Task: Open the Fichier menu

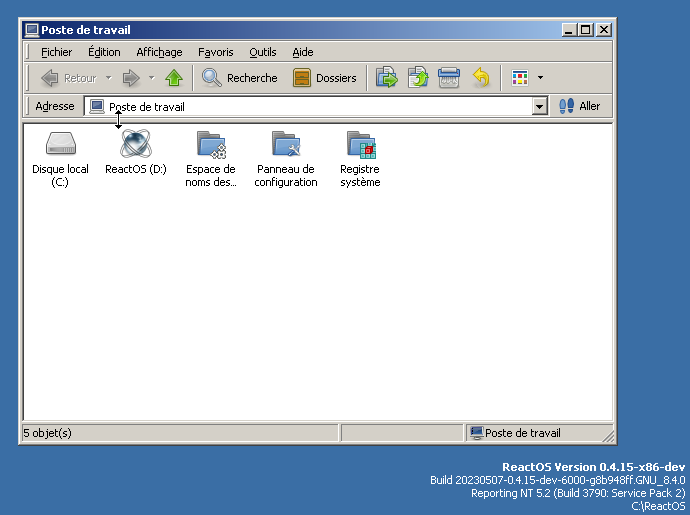Action: pos(56,52)
